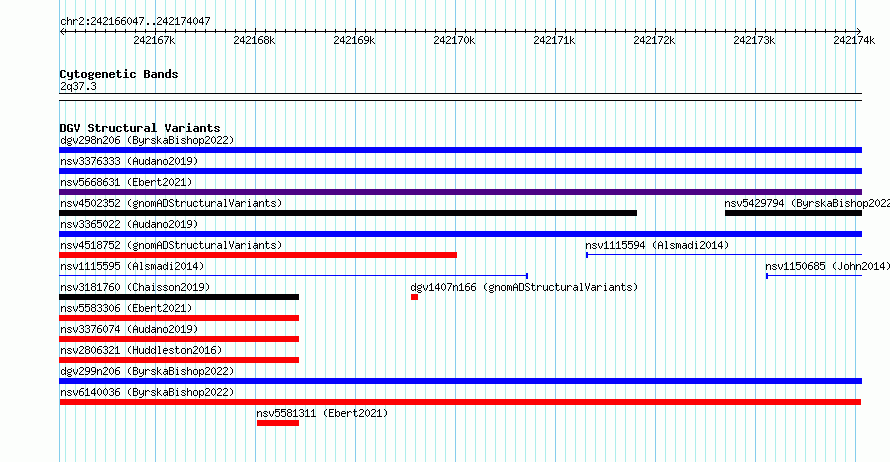Click the 242173k ruler label
This screenshot has width=890, height=462.
[x=754, y=40]
